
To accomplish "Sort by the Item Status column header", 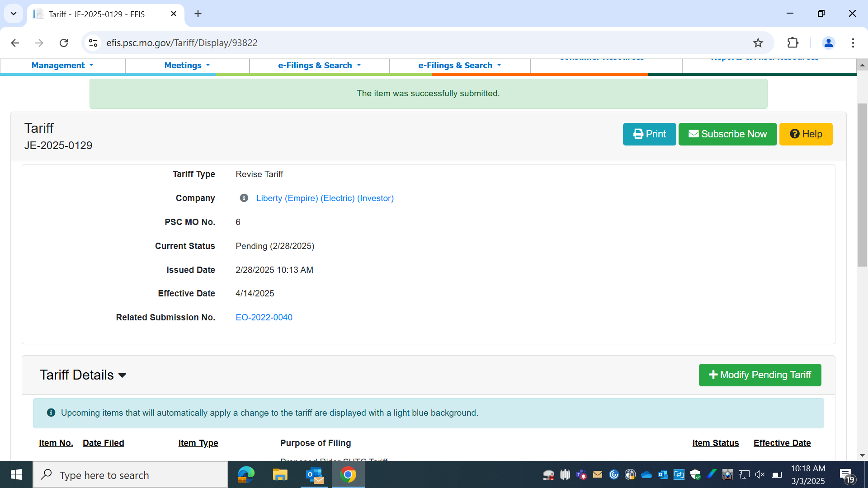I will coord(715,443).
